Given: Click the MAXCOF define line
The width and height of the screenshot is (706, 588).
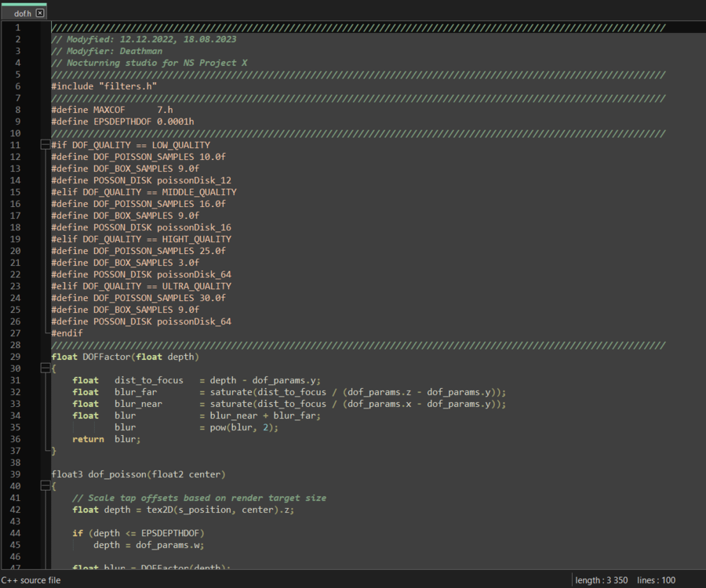Looking at the screenshot, I should click(111, 110).
